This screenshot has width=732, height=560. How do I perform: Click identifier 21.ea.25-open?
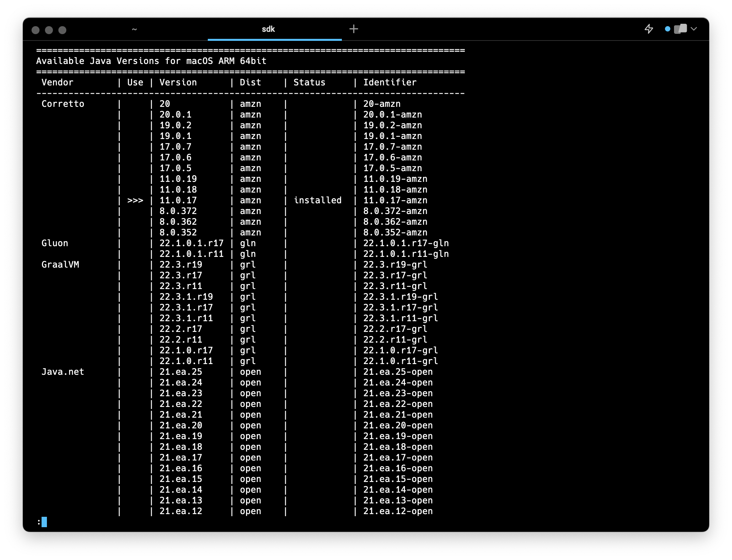(x=398, y=372)
